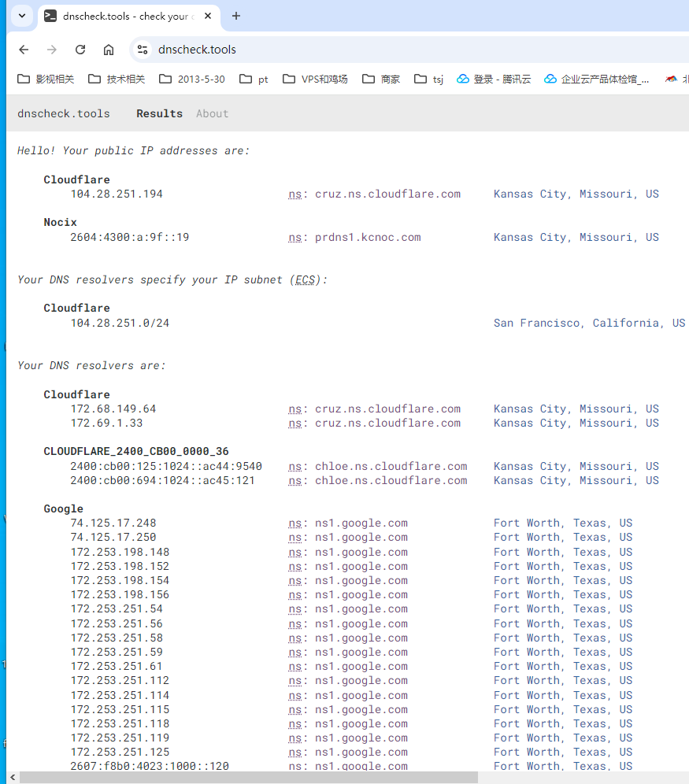The width and height of the screenshot is (689, 784).
Task: Click Google resolver 172.253.251.112
Action: (x=120, y=681)
